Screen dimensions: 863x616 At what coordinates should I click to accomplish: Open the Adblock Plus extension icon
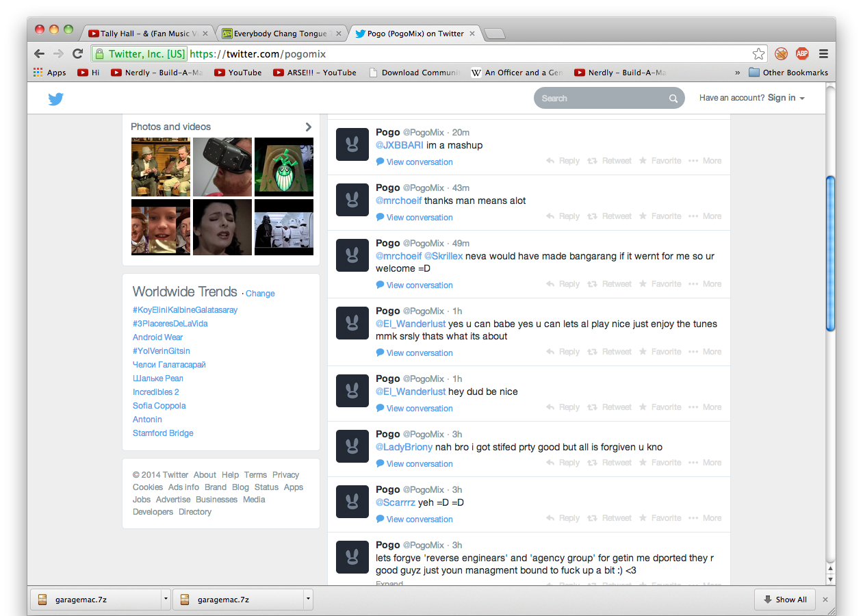[x=801, y=54]
